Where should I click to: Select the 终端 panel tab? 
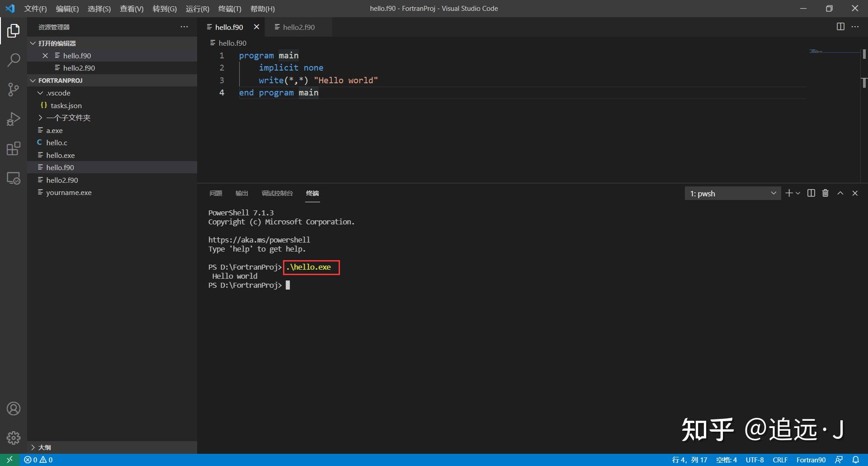(312, 193)
